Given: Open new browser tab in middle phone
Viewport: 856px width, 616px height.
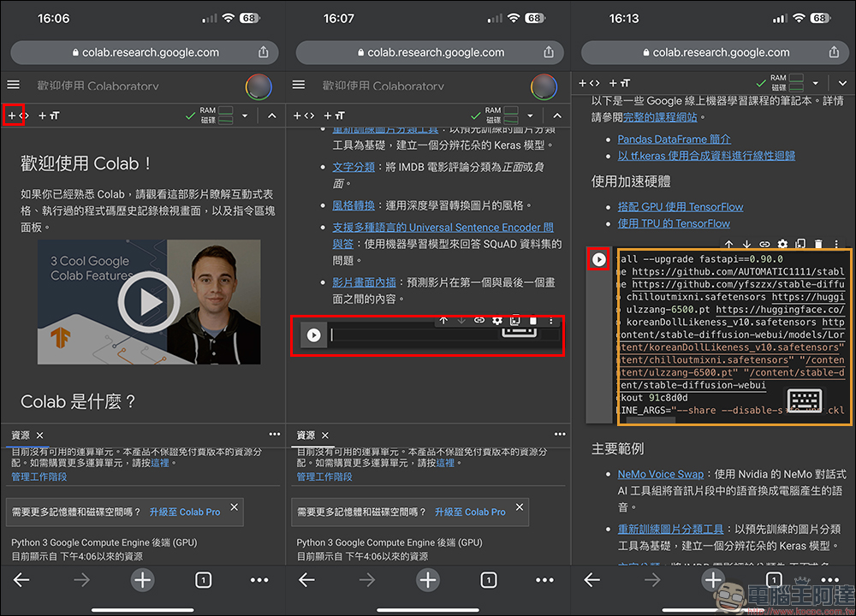Looking at the screenshot, I should (x=428, y=580).
